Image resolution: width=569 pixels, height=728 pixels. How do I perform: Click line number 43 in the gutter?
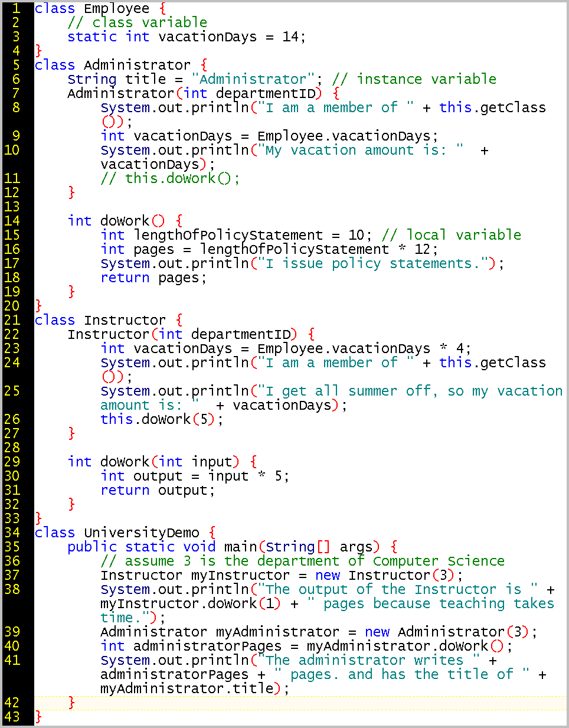tap(12, 717)
